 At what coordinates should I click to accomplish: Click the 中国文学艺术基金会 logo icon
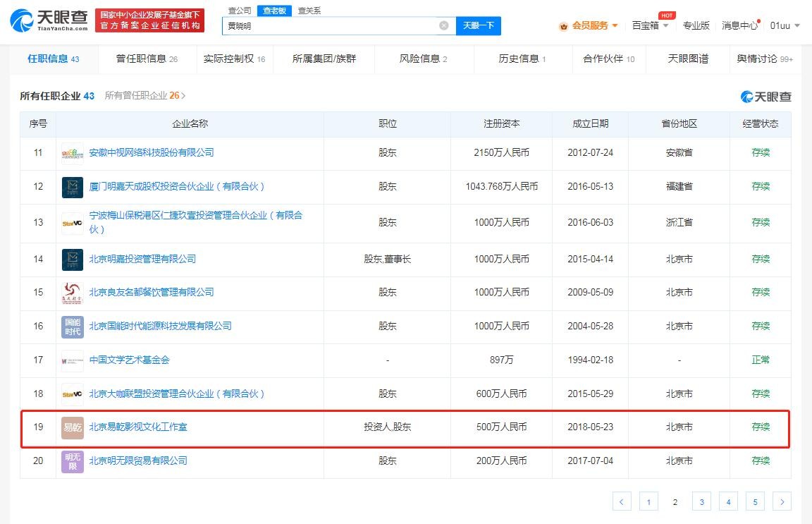tap(73, 360)
